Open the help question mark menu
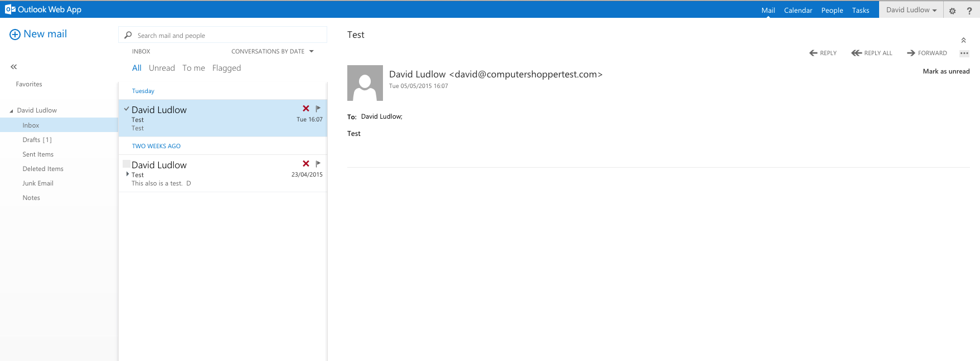The image size is (980, 361). pyautogui.click(x=969, y=11)
